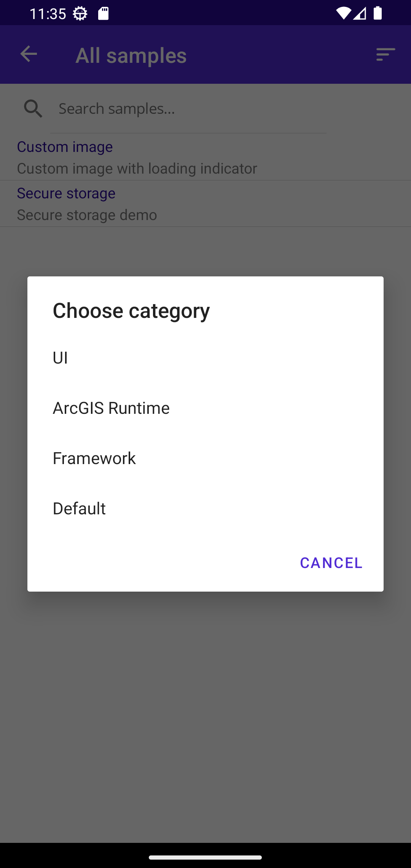
Task: Select the Framework category
Action: [205, 458]
